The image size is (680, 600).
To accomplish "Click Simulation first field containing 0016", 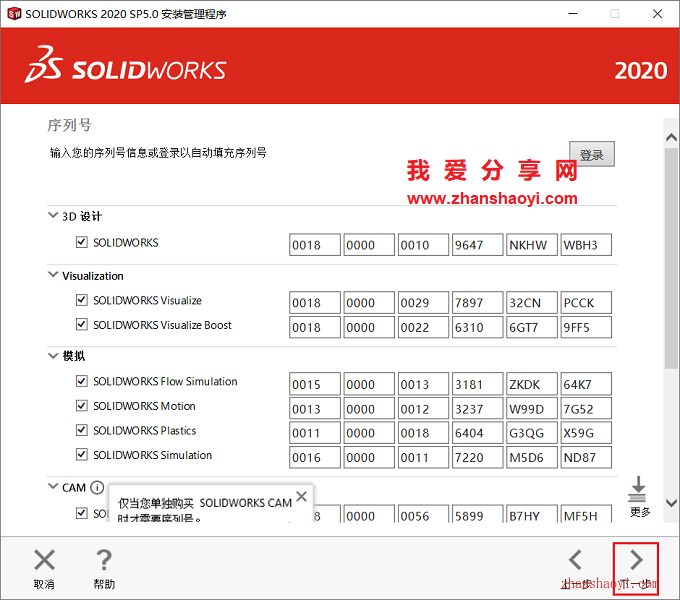I will (315, 457).
